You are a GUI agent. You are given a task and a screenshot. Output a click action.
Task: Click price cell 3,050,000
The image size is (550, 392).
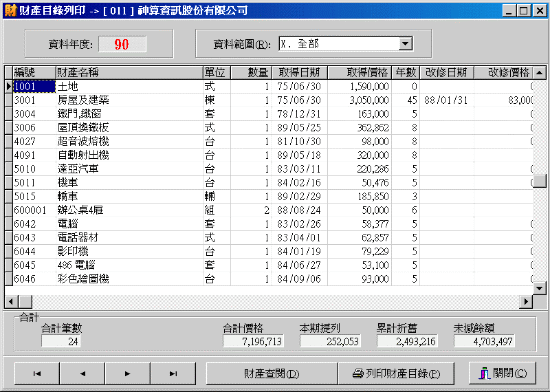(360, 100)
